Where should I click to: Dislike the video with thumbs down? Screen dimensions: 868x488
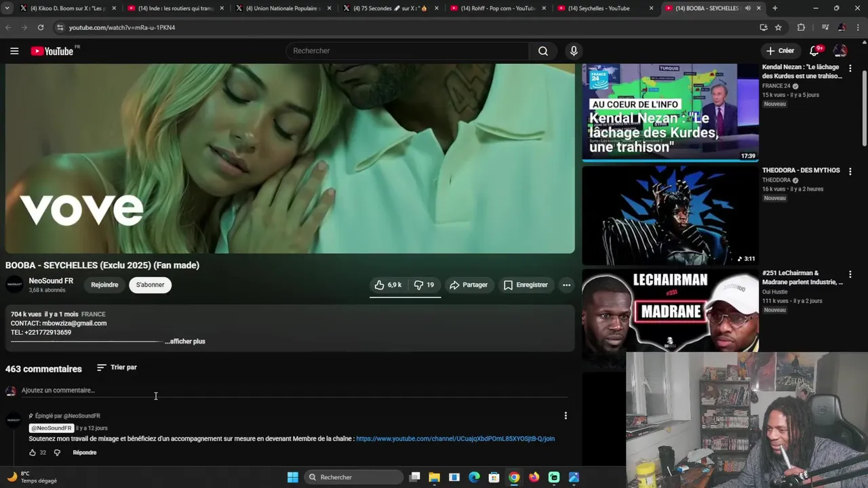tap(425, 285)
